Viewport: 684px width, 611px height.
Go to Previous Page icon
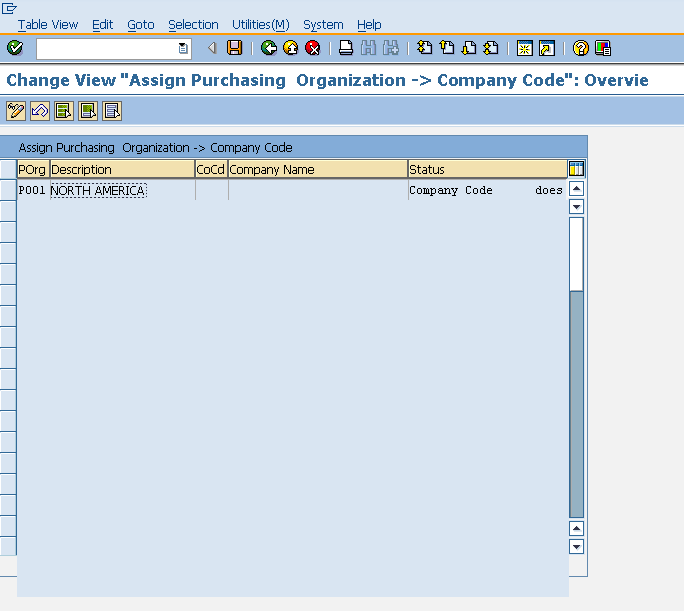(447, 48)
